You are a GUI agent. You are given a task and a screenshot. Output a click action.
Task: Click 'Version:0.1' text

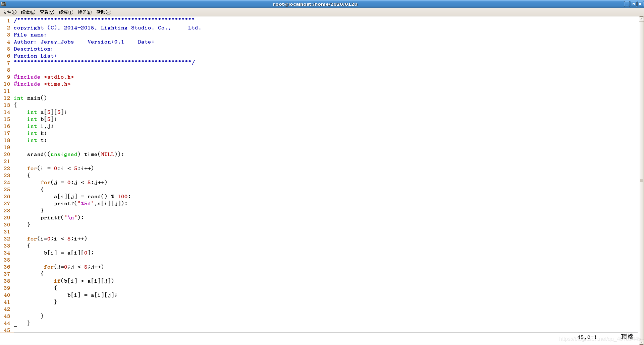(106, 42)
